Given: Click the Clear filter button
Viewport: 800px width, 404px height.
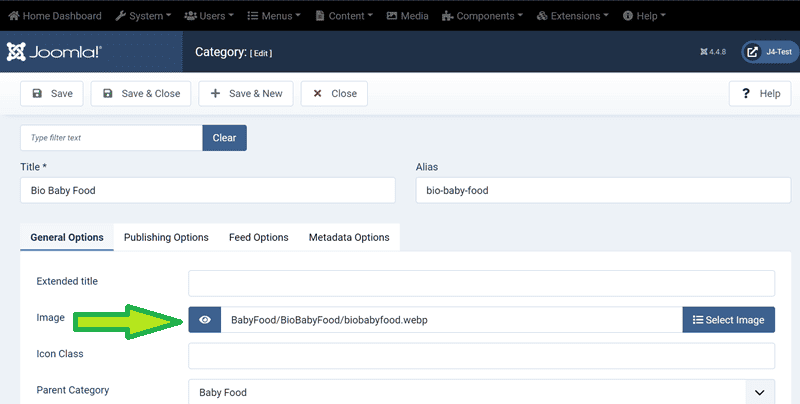Looking at the screenshot, I should tap(224, 138).
